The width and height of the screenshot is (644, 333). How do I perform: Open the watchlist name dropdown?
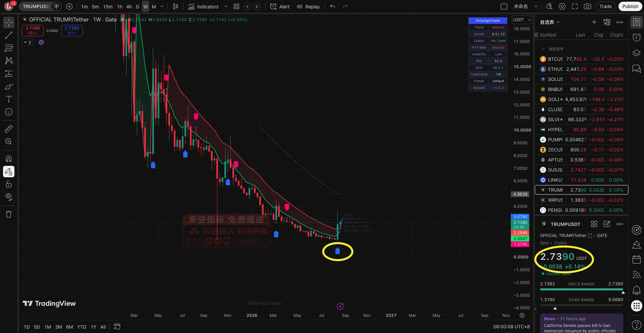click(x=550, y=22)
